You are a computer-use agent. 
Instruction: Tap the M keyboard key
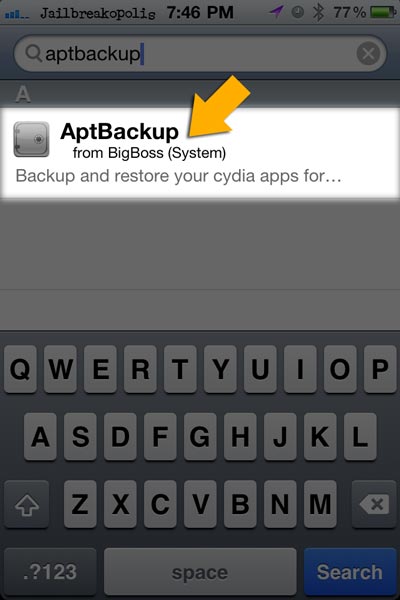pos(320,504)
